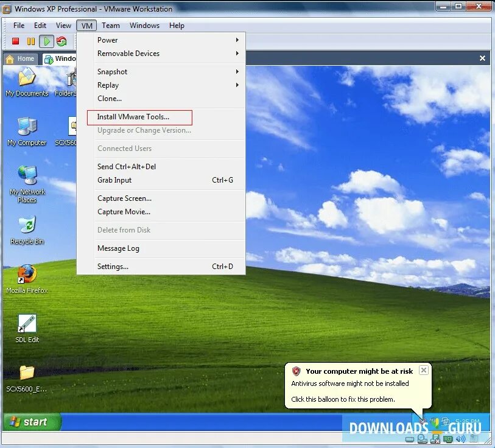Click the red security shield in the balloon

coord(296,371)
